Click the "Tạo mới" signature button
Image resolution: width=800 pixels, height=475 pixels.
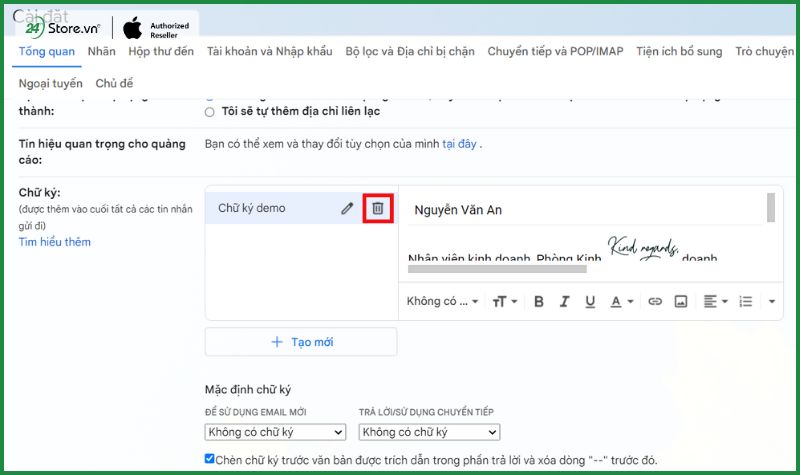[301, 342]
